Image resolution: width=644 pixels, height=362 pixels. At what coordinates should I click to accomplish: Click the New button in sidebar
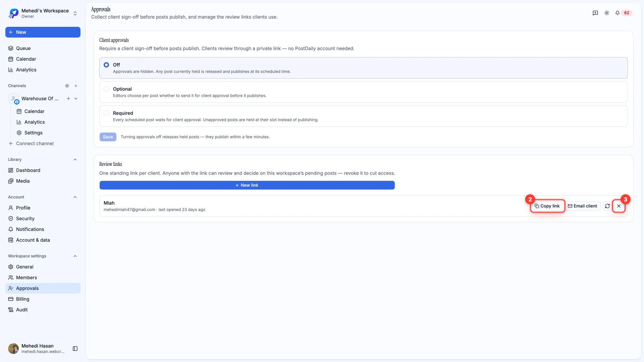click(x=43, y=32)
